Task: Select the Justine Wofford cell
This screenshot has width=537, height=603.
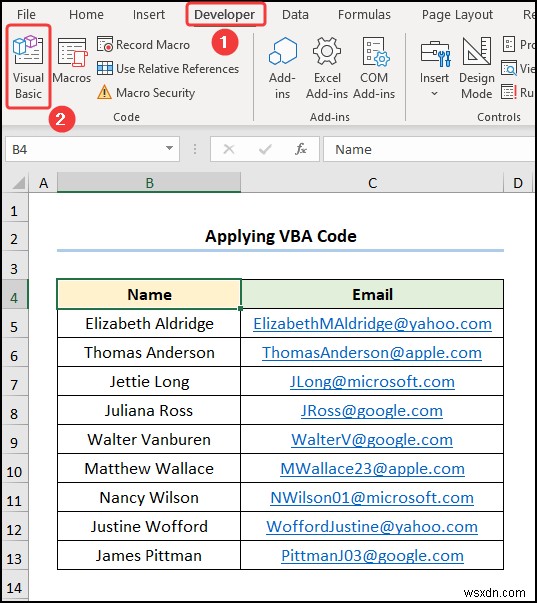Action: click(149, 526)
